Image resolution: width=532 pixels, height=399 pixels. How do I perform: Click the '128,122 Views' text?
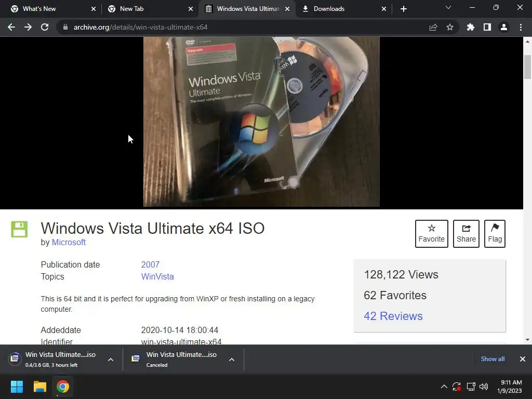click(x=401, y=274)
